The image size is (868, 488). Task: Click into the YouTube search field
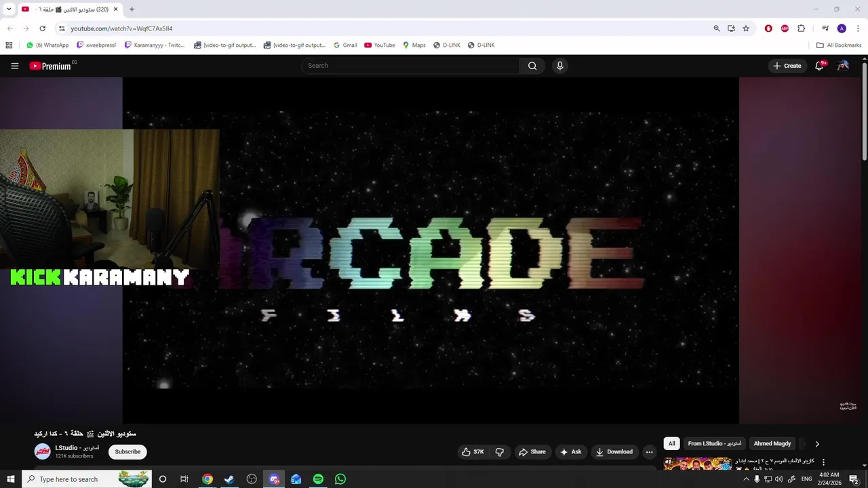coord(411,66)
